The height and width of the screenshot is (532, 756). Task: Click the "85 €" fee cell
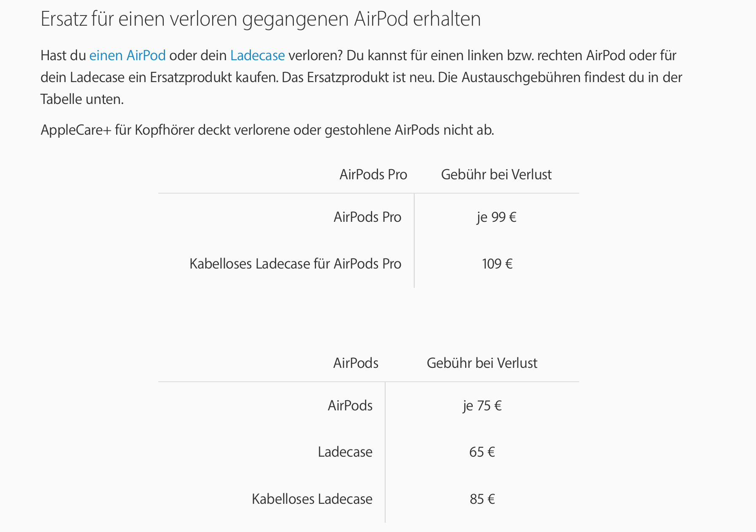482,499
